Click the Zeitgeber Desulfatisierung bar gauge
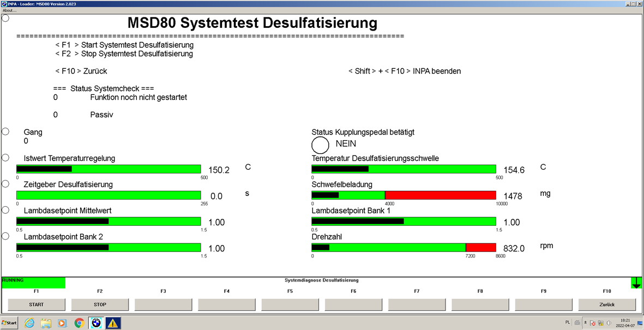Viewport: 644px width, 330px height. click(x=109, y=195)
